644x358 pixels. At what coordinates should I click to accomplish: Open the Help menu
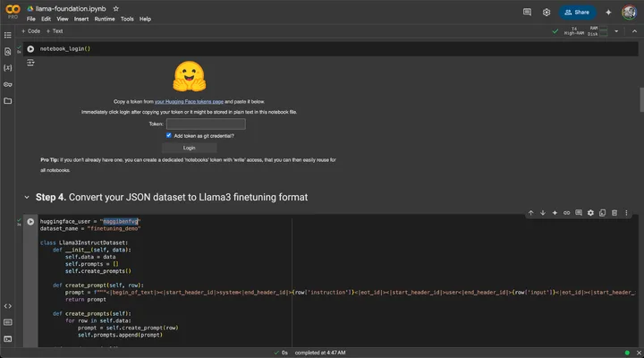[145, 19]
